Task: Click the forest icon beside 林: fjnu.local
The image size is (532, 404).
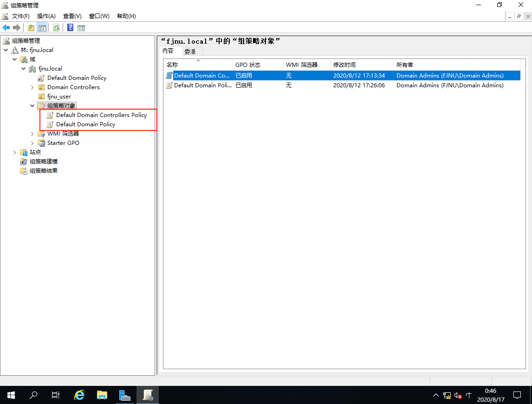Action: tap(15, 50)
